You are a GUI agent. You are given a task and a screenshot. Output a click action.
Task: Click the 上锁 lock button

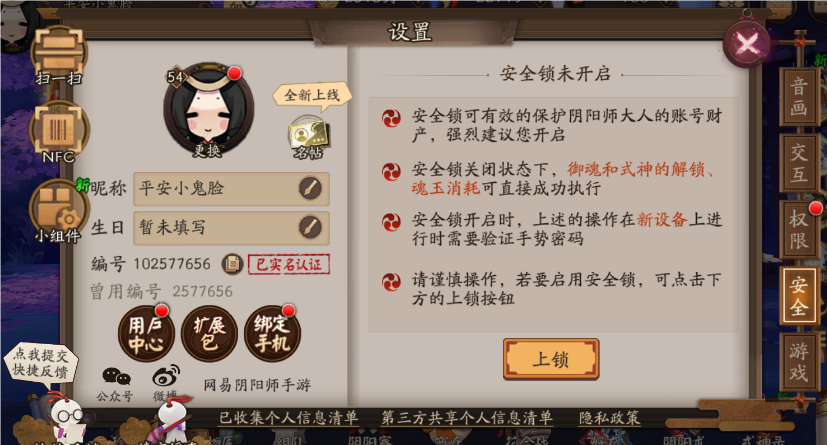(x=551, y=360)
